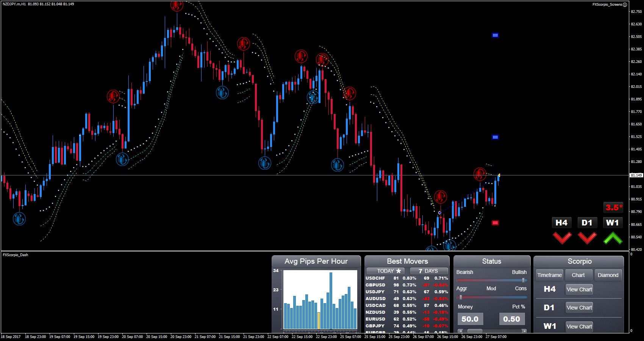Screen dimensions: 644x341
Task: Click the red scorpion on the 81.149 price line
Action: click(x=480, y=174)
